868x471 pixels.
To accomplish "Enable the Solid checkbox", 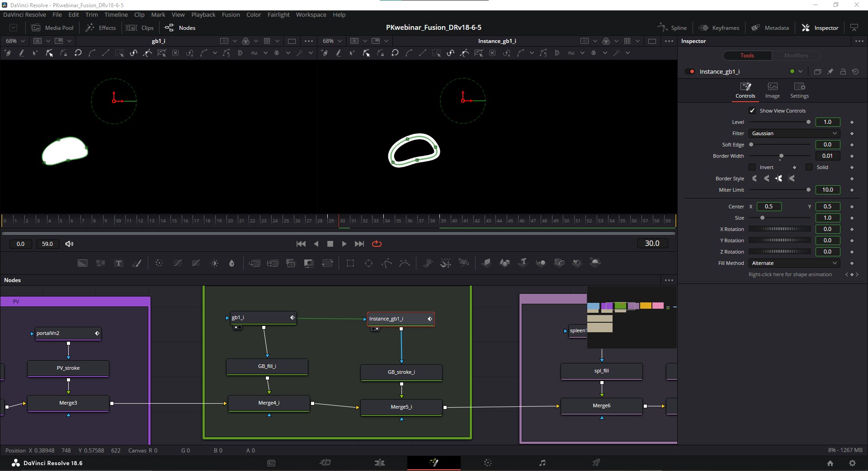I will tap(809, 167).
